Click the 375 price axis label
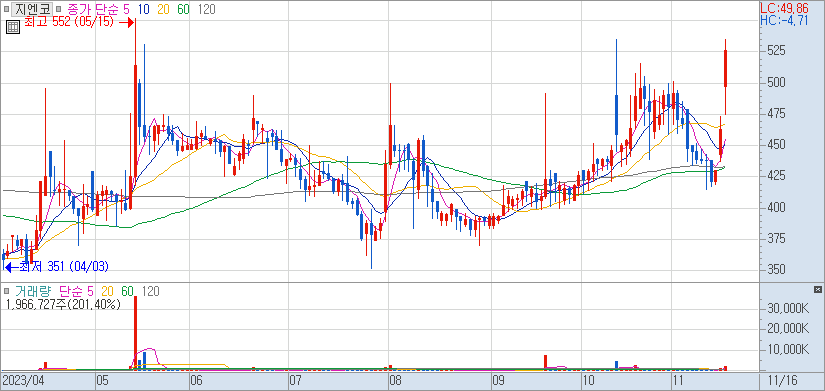Image resolution: width=825 pixels, height=391 pixels. [777, 238]
